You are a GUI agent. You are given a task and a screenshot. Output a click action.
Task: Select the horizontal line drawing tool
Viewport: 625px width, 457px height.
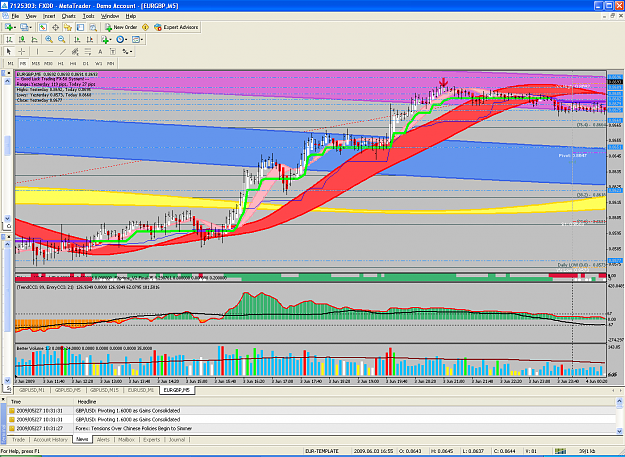click(x=50, y=51)
